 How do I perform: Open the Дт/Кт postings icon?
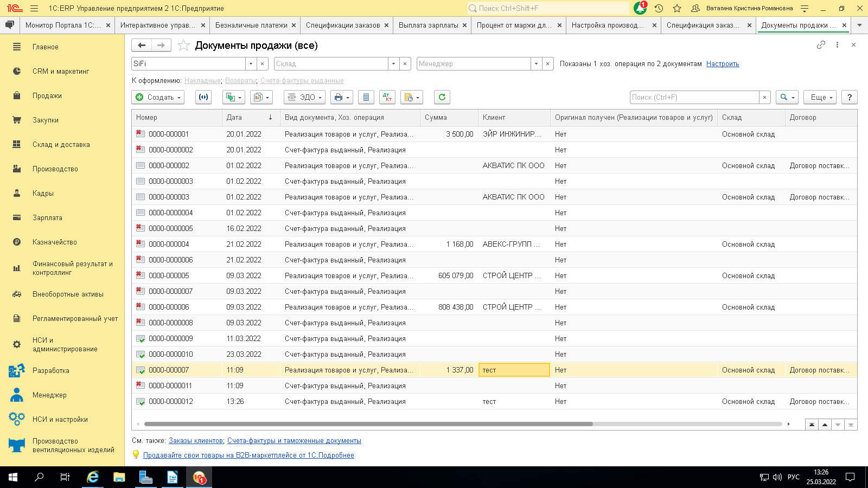pyautogui.click(x=387, y=97)
